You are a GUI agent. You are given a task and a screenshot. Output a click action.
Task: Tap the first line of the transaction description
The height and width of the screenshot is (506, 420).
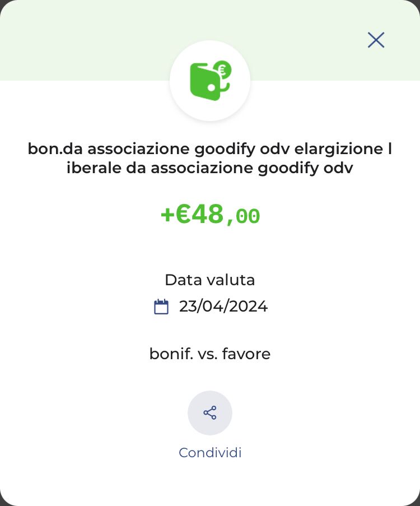click(210, 150)
